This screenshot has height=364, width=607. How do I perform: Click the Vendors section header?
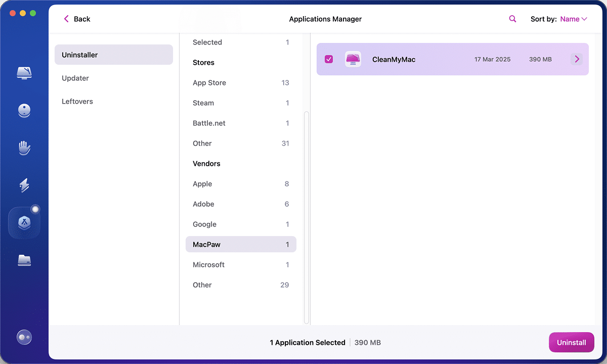(206, 164)
